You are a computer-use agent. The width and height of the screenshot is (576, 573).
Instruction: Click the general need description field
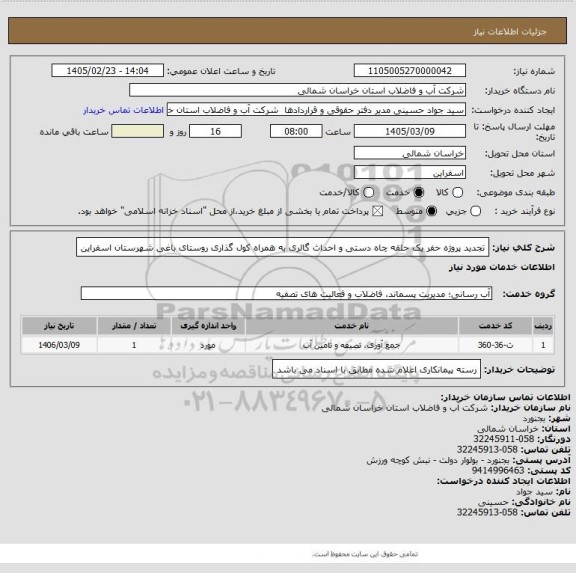click(282, 248)
